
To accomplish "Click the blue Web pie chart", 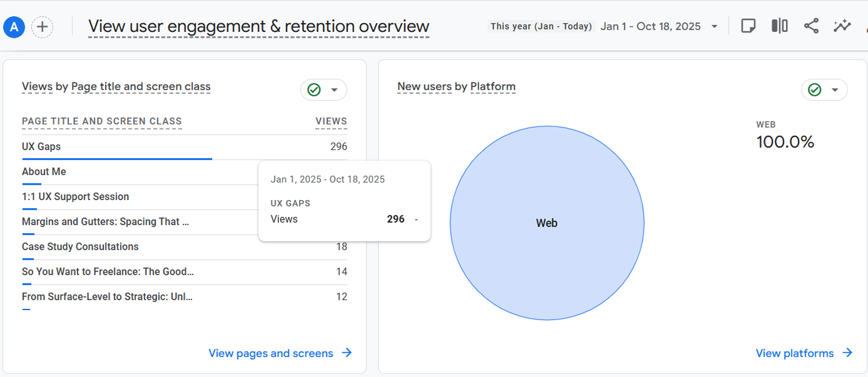I will (x=547, y=223).
